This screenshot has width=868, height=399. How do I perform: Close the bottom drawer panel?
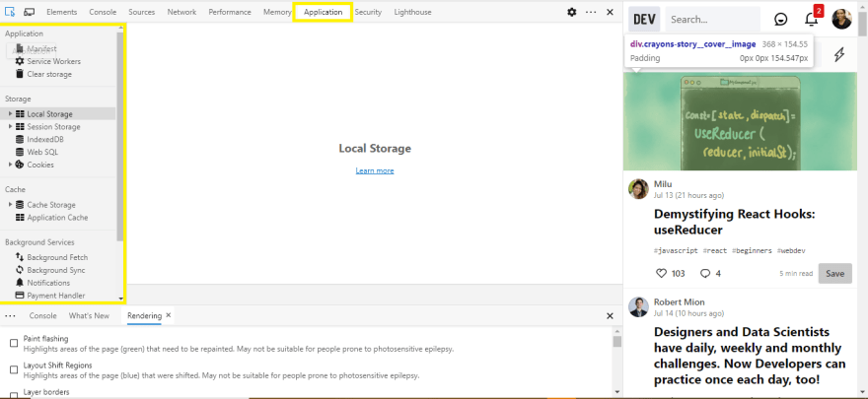coord(610,316)
